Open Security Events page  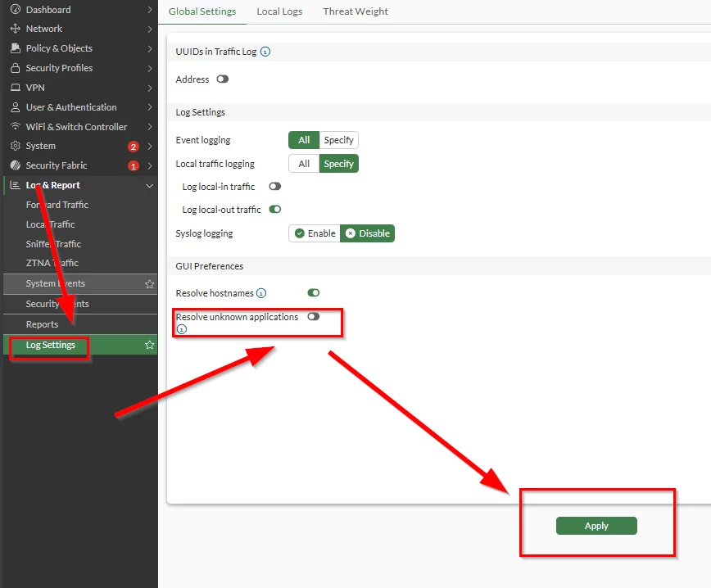[x=79, y=304]
